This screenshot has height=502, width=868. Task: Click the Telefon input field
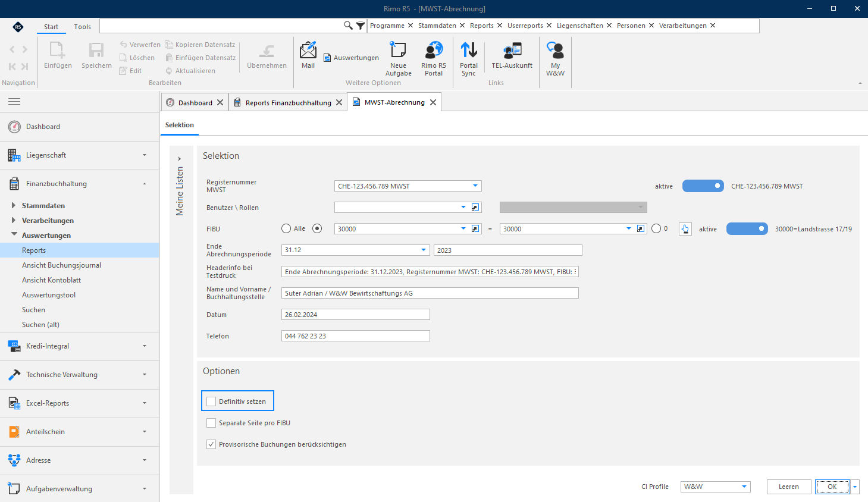click(x=356, y=336)
